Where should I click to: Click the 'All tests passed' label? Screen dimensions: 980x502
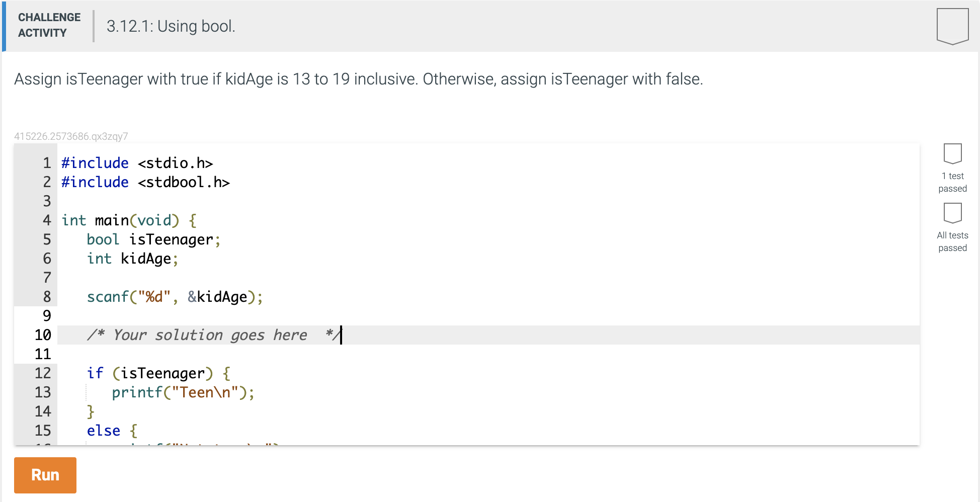(x=952, y=241)
